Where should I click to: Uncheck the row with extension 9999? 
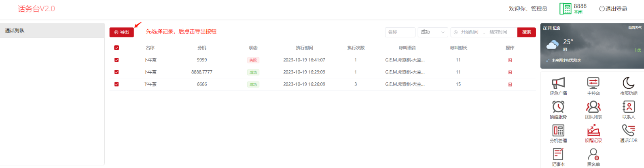coord(117,60)
